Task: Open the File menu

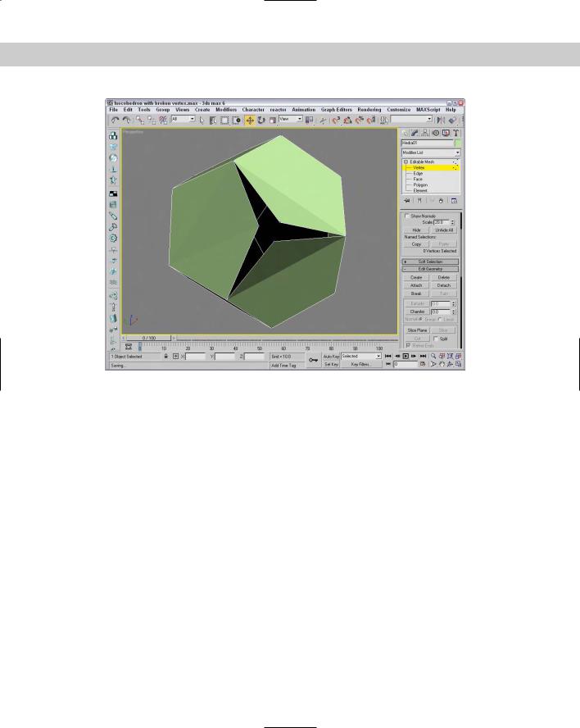Action: pyautogui.click(x=114, y=110)
